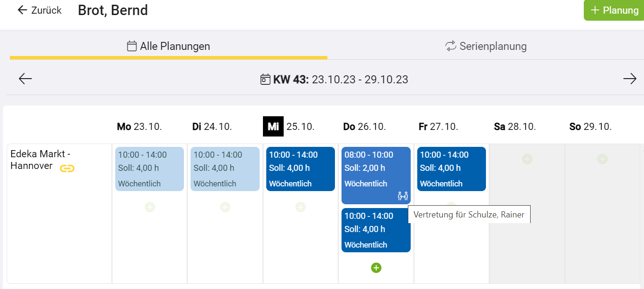Click the substitution icon on Thursday 08:00 shift
644x289 pixels.
click(403, 196)
